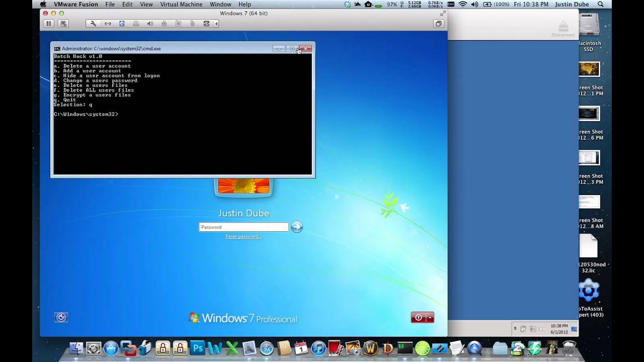
Task: Open the View menu
Action: pos(146,4)
